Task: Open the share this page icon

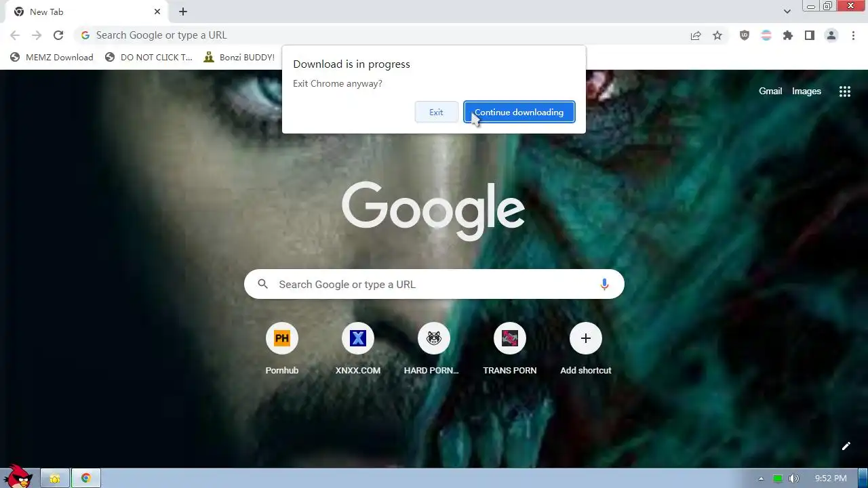Action: [x=696, y=35]
